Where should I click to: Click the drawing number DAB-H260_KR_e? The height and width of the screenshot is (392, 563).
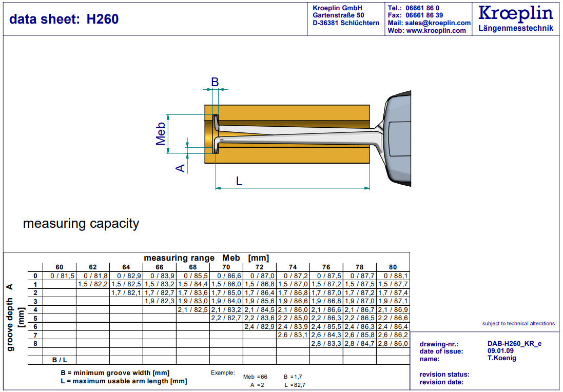[x=514, y=344]
